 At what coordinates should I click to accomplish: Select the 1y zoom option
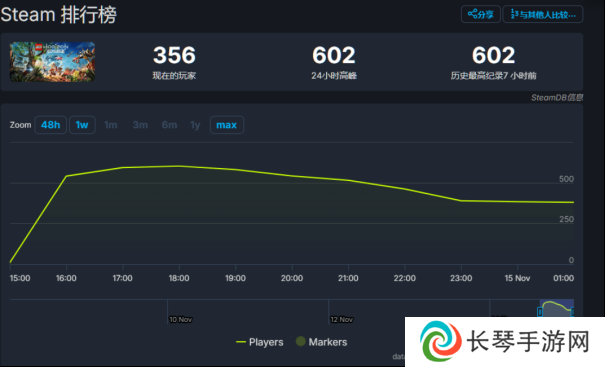point(195,125)
